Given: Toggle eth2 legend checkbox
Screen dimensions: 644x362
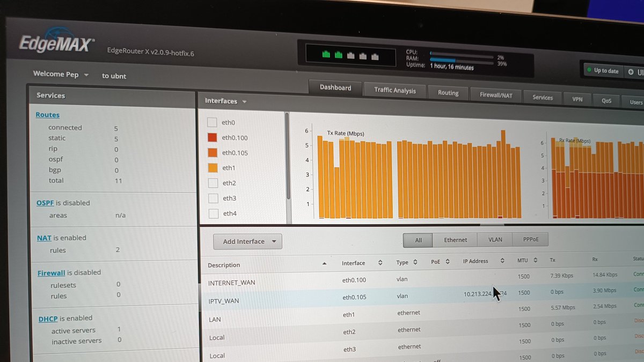Looking at the screenshot, I should pos(213,183).
